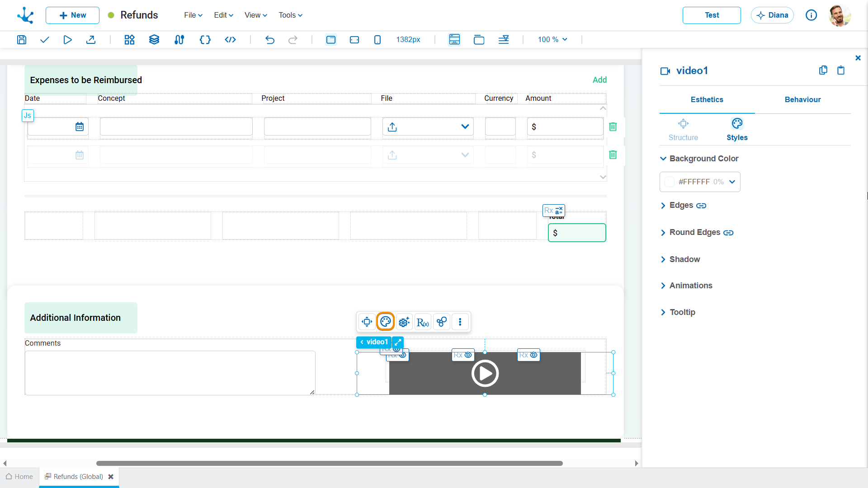
Task: Redo the last undone change
Action: pos(293,40)
